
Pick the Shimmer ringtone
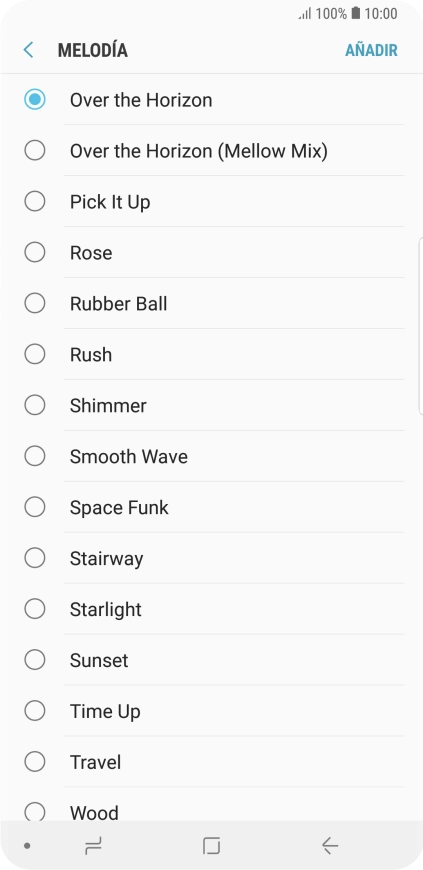[212, 406]
